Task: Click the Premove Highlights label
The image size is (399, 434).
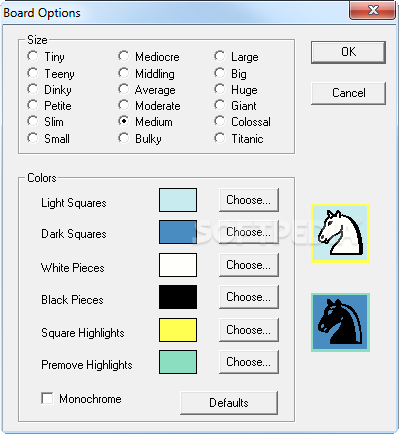Action: (x=87, y=365)
